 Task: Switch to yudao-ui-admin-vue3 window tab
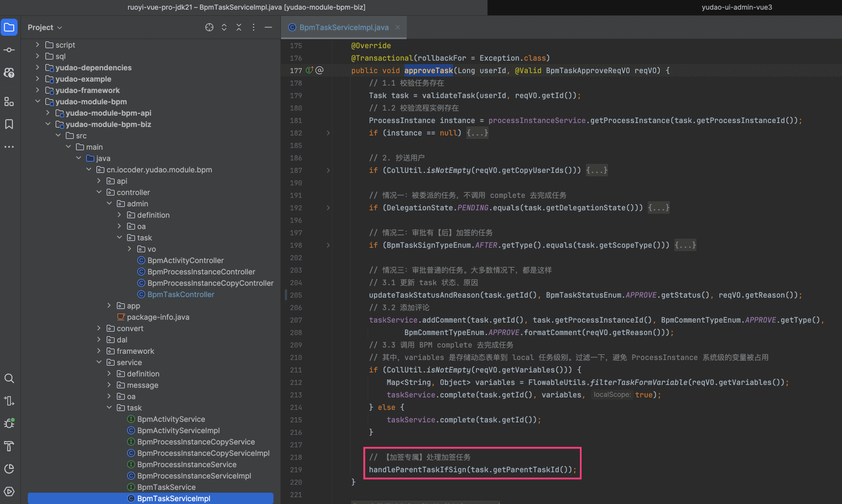(x=736, y=7)
